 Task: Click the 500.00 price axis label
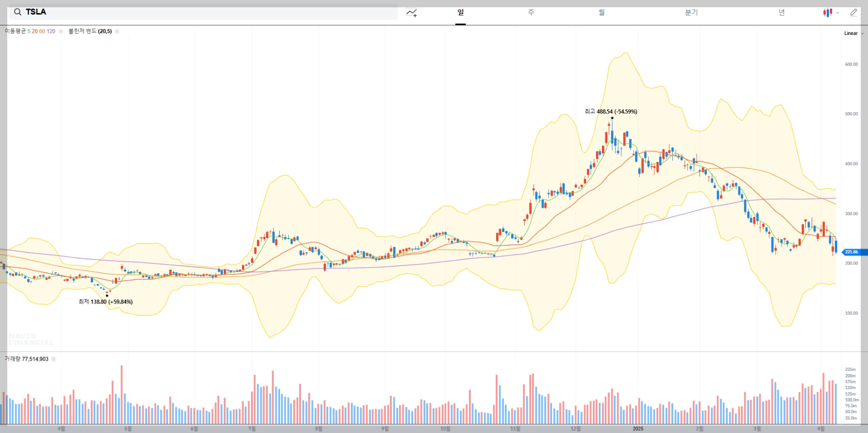851,114
